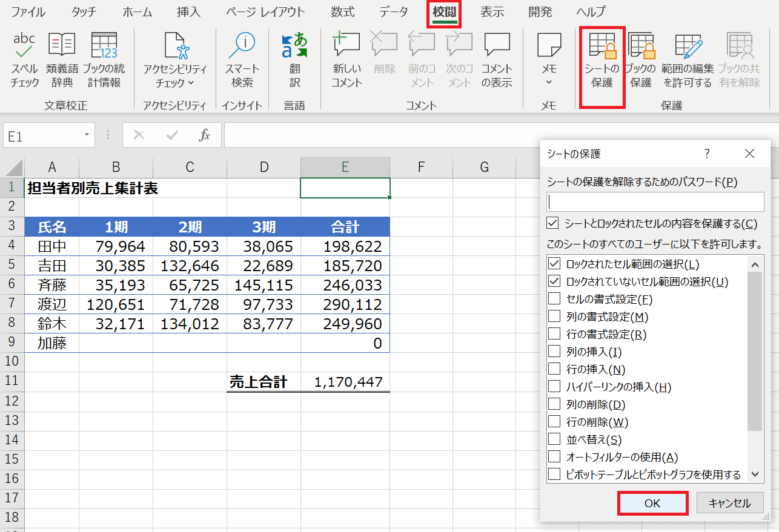Image resolution: width=779 pixels, height=532 pixels.
Task: Uncheck ロックされたセル範囲の選択 option
Action: pyautogui.click(x=554, y=264)
